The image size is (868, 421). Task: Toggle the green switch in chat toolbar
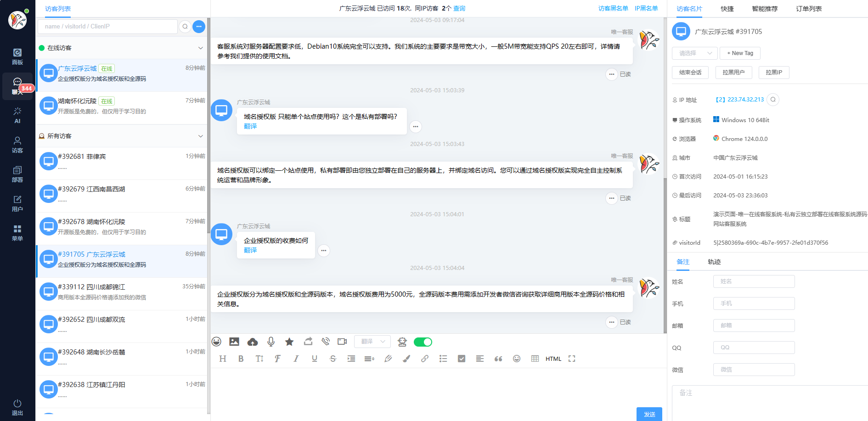point(423,342)
